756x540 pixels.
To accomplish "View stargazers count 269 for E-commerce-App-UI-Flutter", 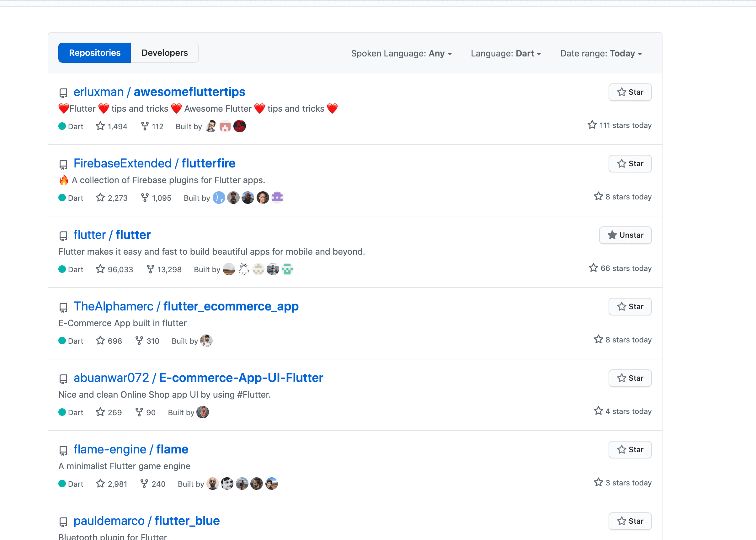I will 109,412.
